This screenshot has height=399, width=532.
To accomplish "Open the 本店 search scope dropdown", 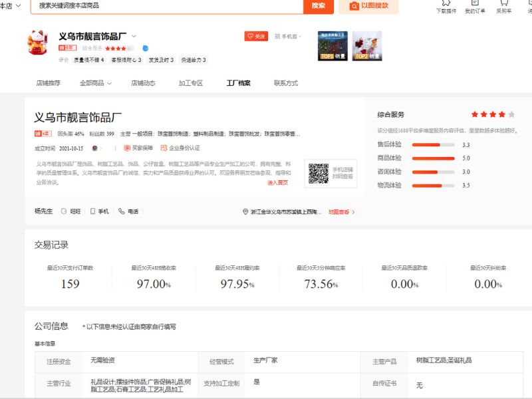I will (11, 6).
